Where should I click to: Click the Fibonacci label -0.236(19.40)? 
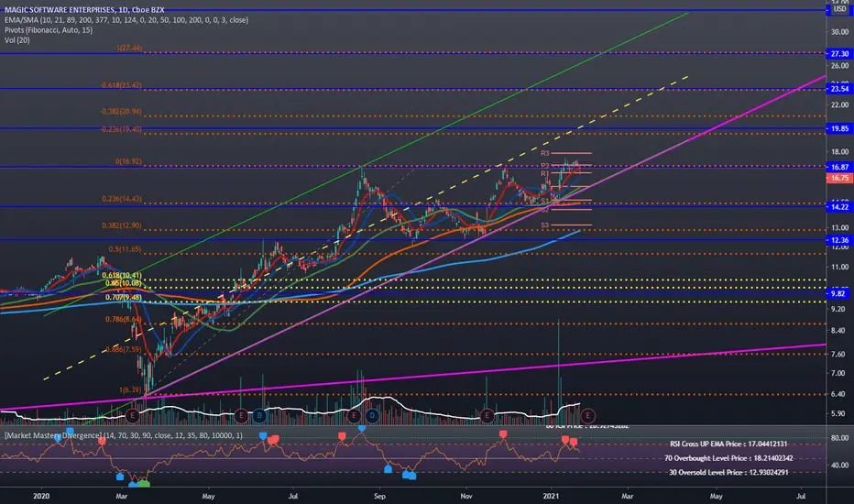point(121,130)
